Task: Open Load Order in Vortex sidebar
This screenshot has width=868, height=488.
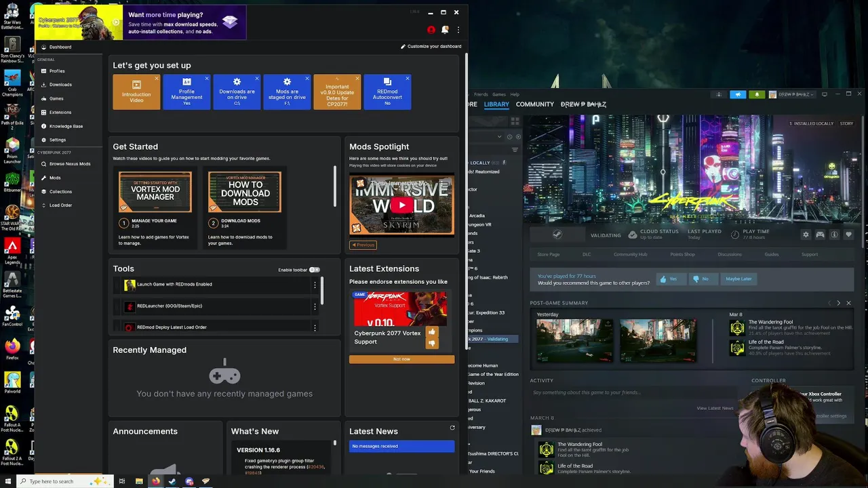Action: pyautogui.click(x=60, y=205)
